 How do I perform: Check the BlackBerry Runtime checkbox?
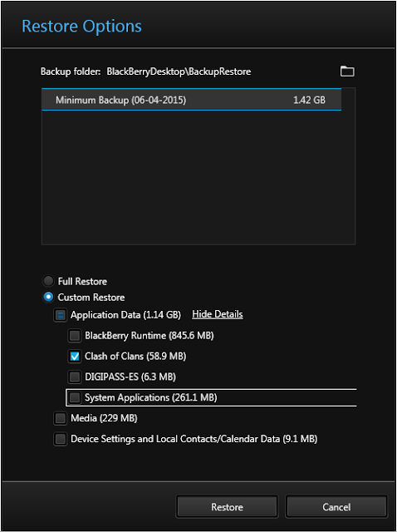click(x=75, y=336)
